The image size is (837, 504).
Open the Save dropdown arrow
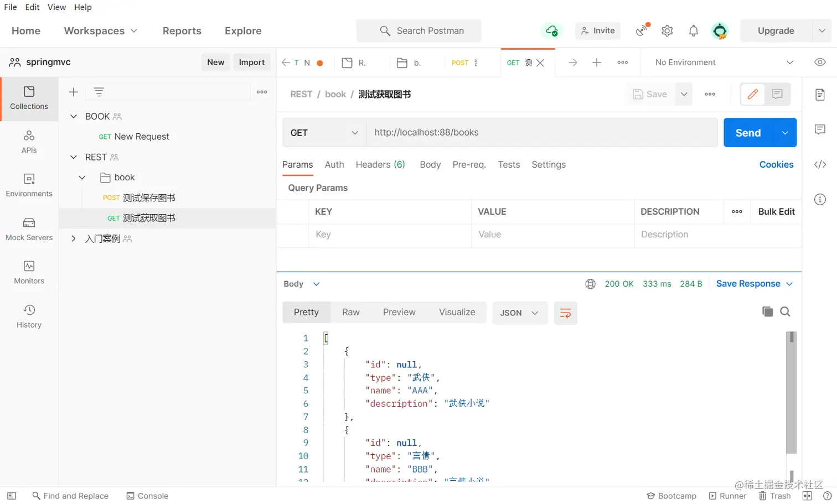(684, 94)
